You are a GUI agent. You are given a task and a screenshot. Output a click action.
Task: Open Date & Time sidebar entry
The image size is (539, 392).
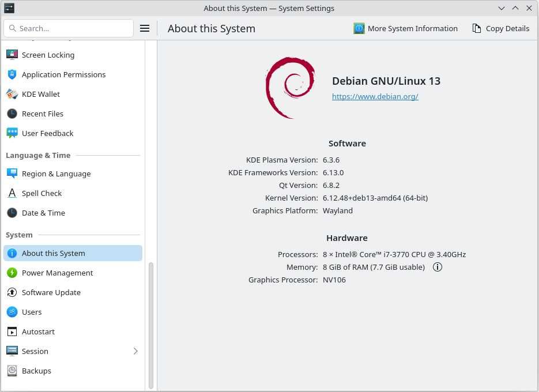[x=73, y=213]
